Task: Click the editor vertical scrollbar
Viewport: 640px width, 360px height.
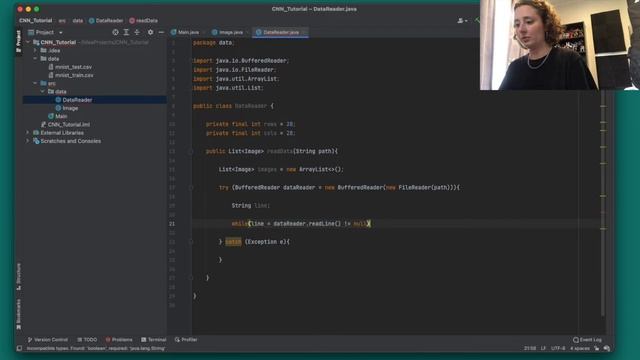Action: 603,204
